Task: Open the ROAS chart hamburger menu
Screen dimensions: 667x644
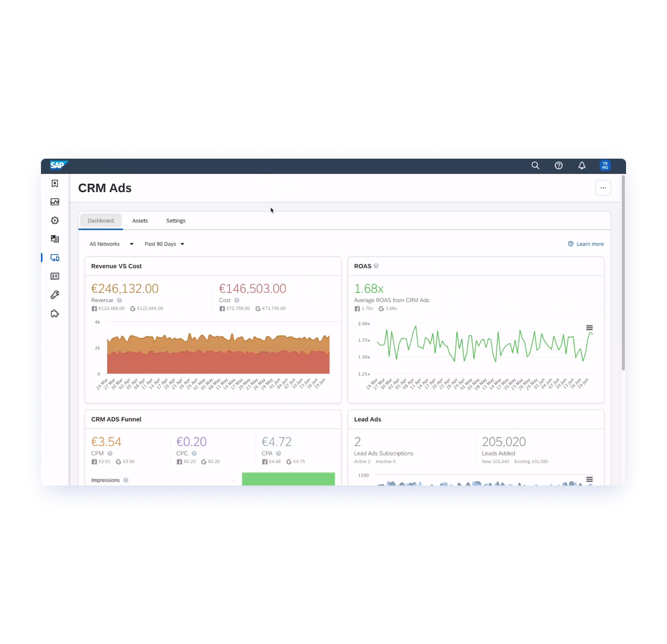Action: (589, 328)
